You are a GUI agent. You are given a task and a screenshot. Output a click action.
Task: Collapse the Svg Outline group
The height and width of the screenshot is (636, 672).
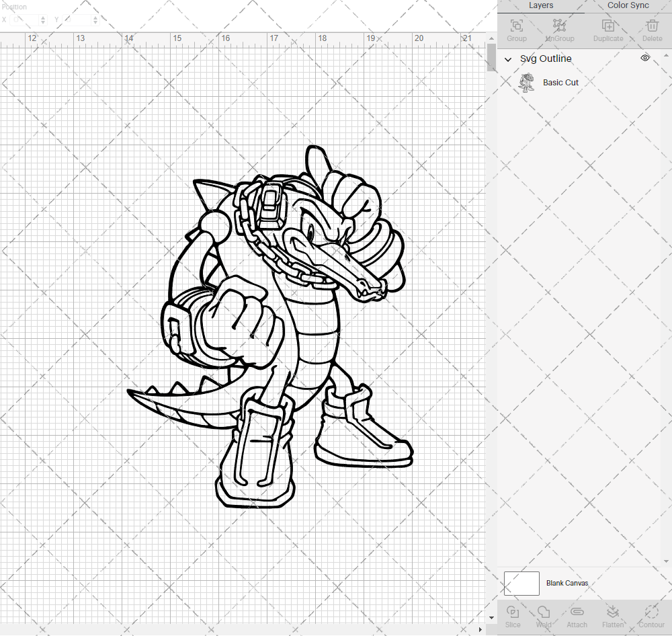click(509, 59)
